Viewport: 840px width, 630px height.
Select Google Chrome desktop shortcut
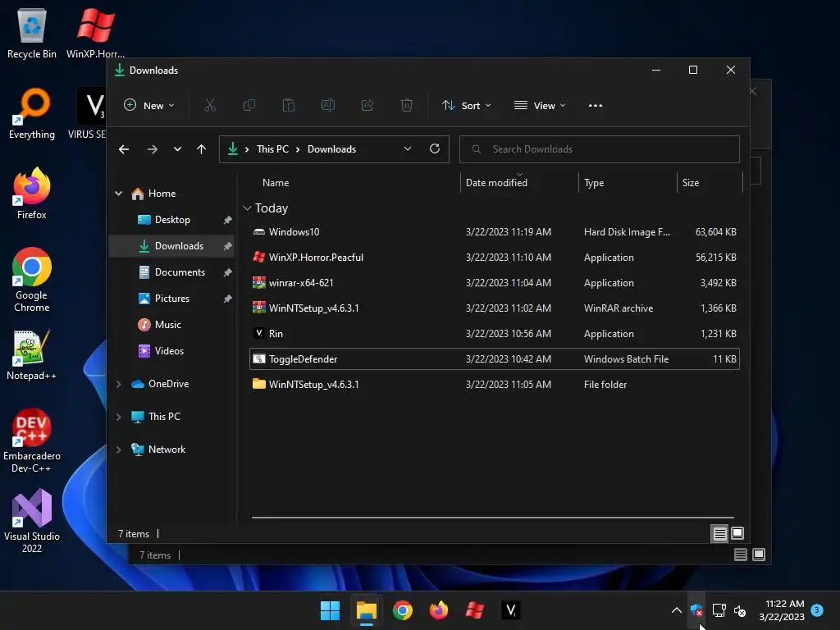click(32, 280)
